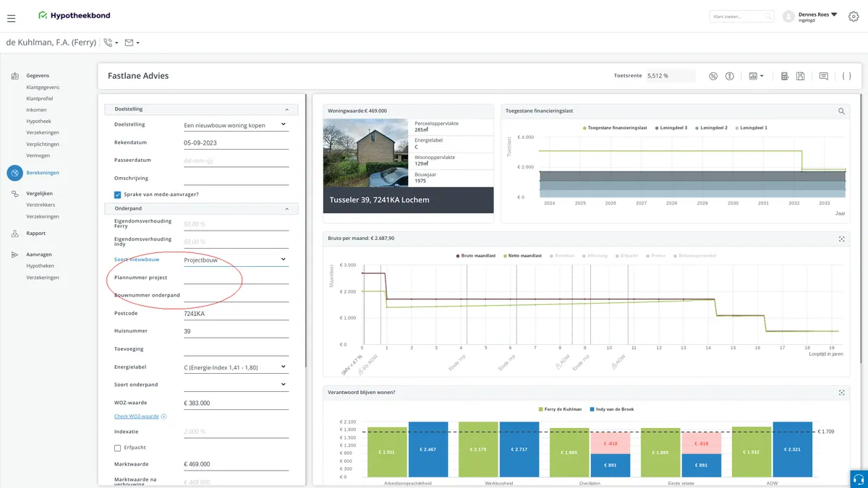Toggle Ferry de Kuhlman legend swatch

tap(541, 409)
